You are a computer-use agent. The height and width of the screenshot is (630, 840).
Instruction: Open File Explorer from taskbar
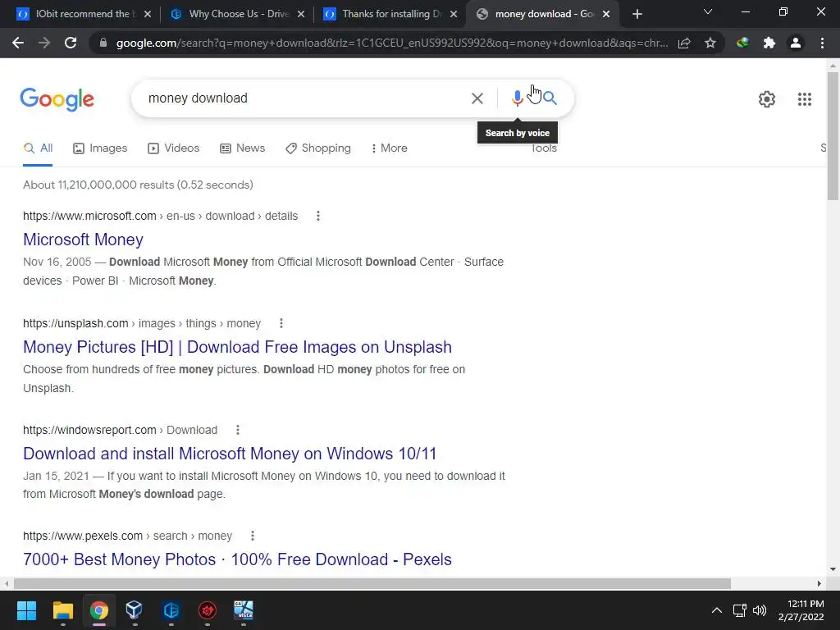62,610
